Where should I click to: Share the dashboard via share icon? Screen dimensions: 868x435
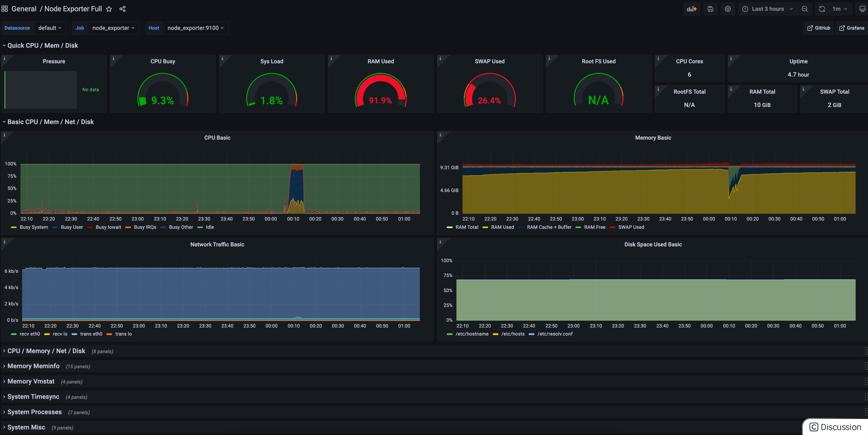122,9
